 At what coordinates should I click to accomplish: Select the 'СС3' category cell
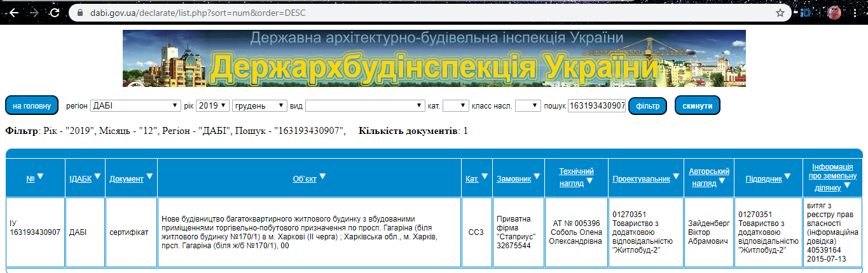[x=476, y=232]
